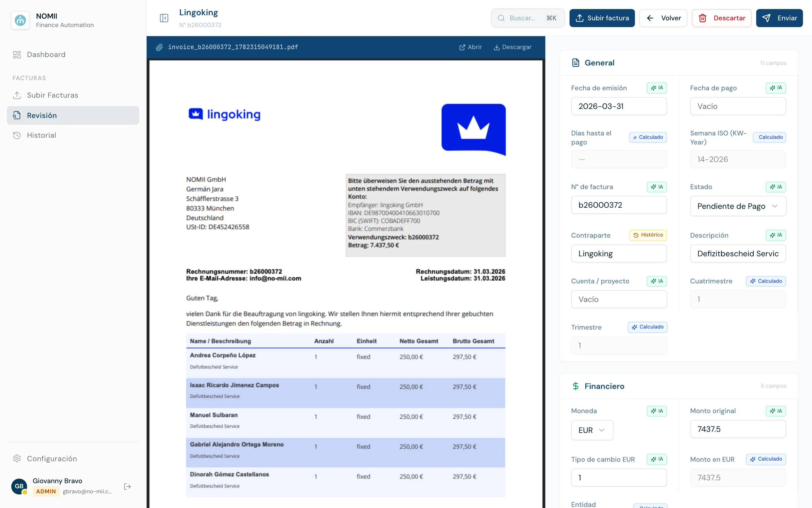Click the invoice row Dinorah Gómez Castellanos
The height and width of the screenshot is (508, 812).
click(x=346, y=482)
